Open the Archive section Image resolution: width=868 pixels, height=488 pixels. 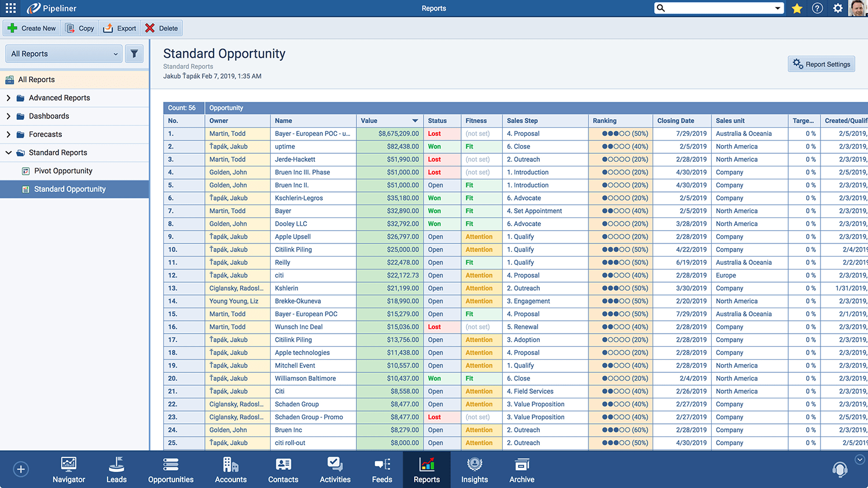(521, 469)
